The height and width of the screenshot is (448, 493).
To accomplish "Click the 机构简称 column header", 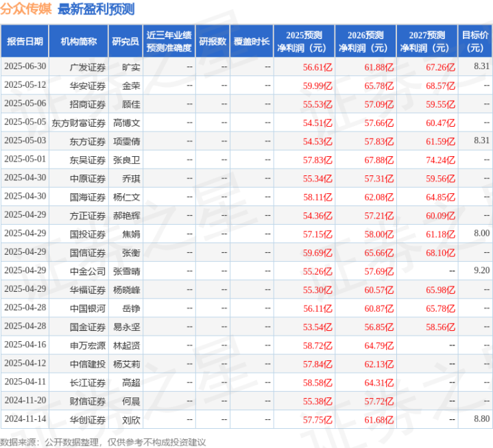I will click(x=78, y=41).
